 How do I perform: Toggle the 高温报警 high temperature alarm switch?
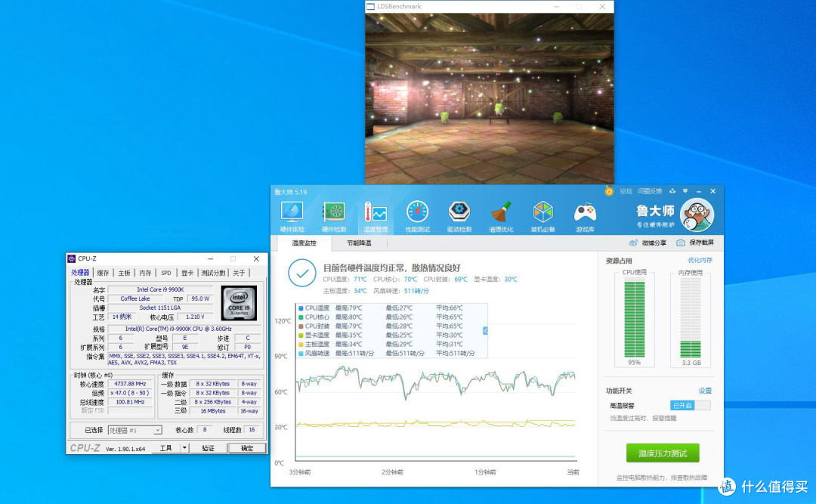[690, 405]
